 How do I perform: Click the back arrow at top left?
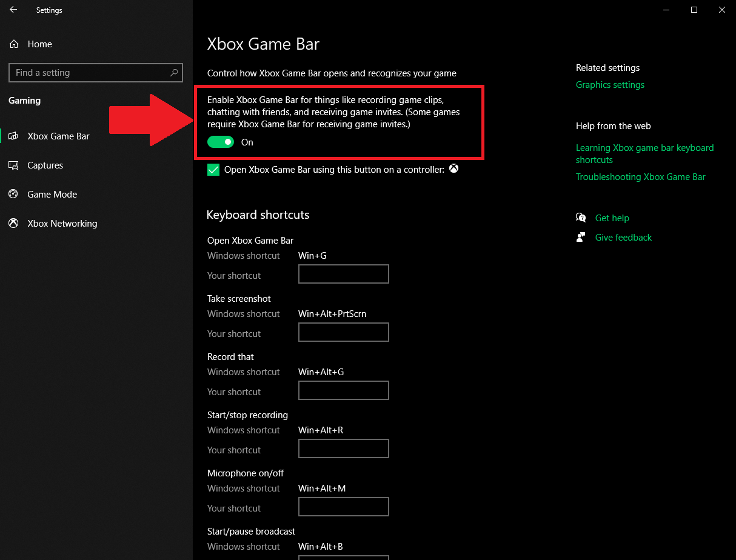13,10
